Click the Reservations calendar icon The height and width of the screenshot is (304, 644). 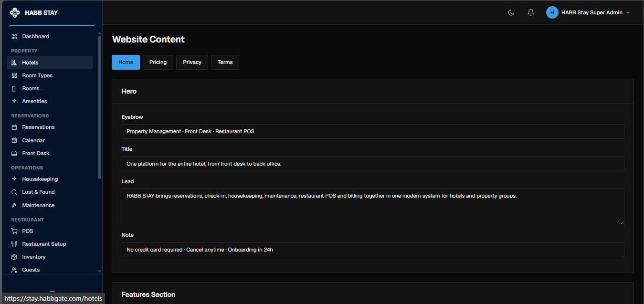click(14, 127)
